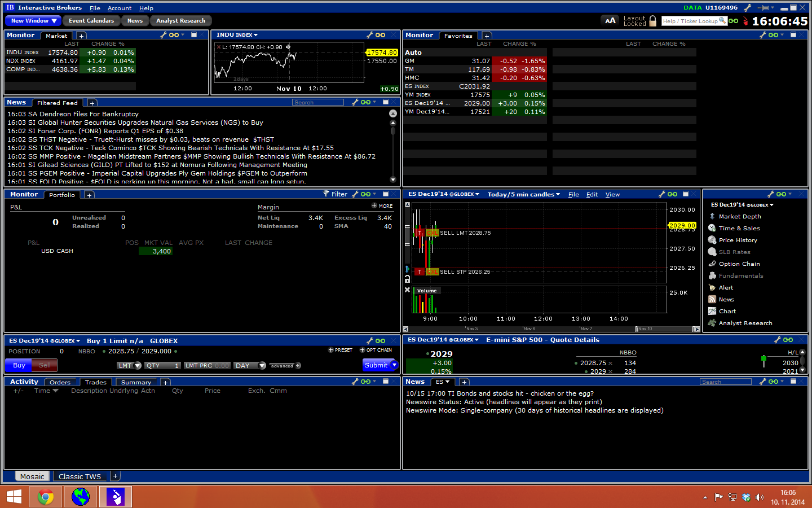Open Chrome from the Windows taskbar
The width and height of the screenshot is (812, 508).
(x=46, y=497)
